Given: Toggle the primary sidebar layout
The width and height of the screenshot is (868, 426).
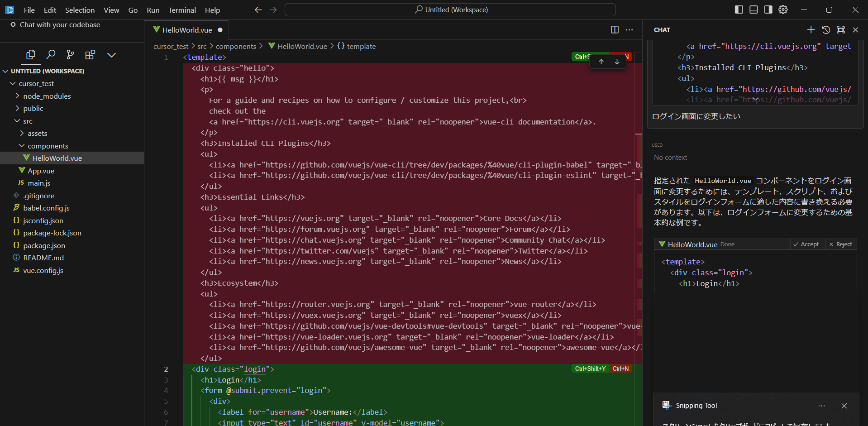Looking at the screenshot, I should tap(739, 10).
